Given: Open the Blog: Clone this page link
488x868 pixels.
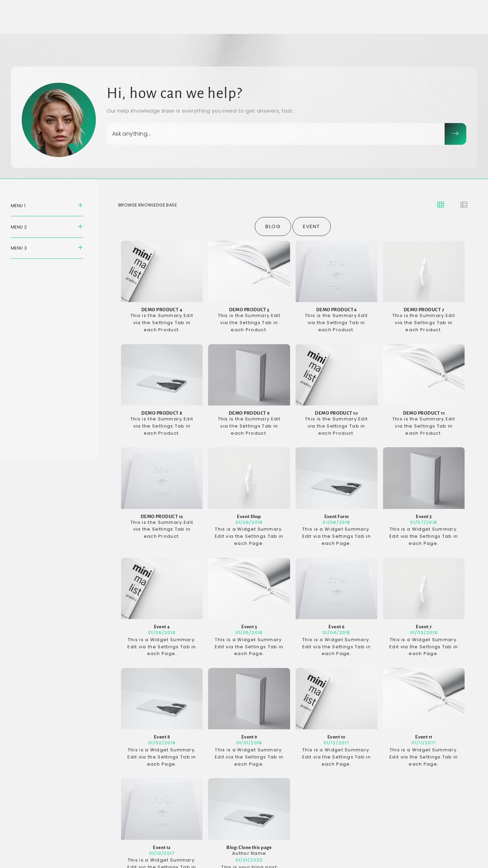Looking at the screenshot, I should (x=249, y=847).
